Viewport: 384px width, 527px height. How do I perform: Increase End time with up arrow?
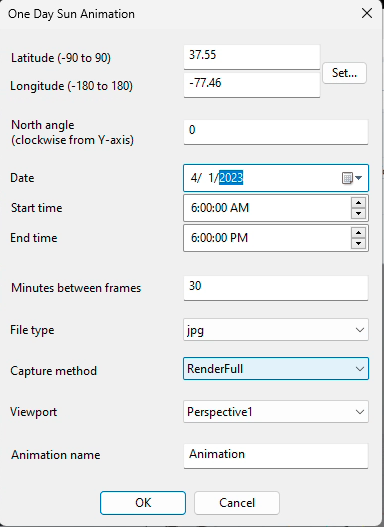click(x=358, y=233)
